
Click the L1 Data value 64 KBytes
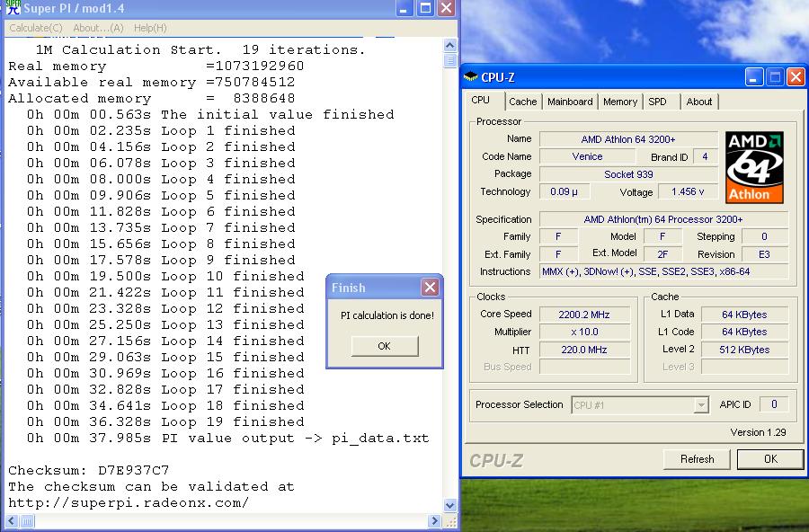(744, 315)
